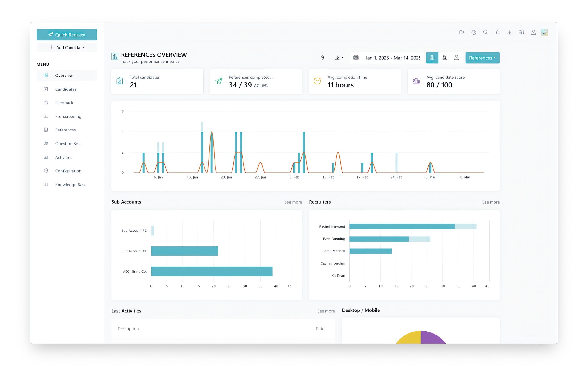
Task: Click the logout icon in top bar
Action: pos(461,32)
